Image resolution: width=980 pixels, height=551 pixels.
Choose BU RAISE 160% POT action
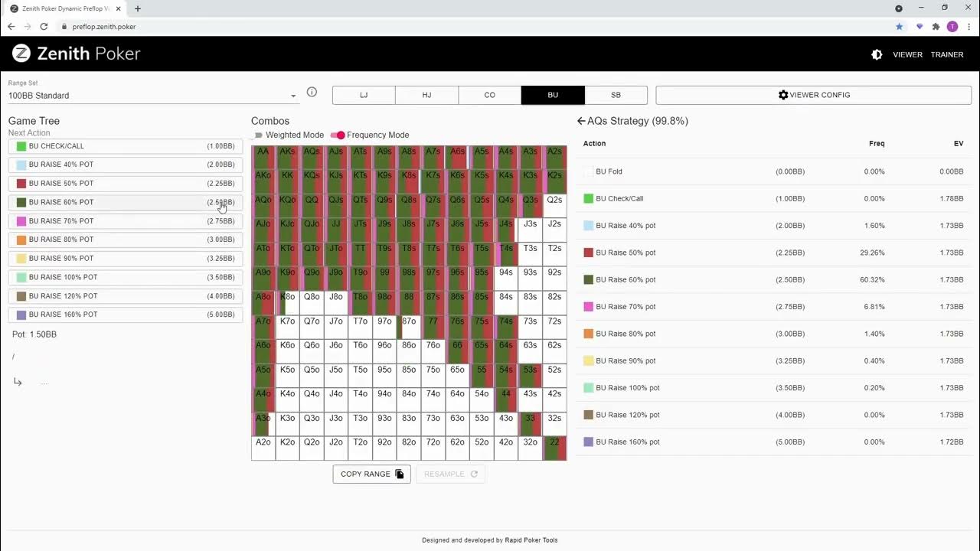point(126,315)
